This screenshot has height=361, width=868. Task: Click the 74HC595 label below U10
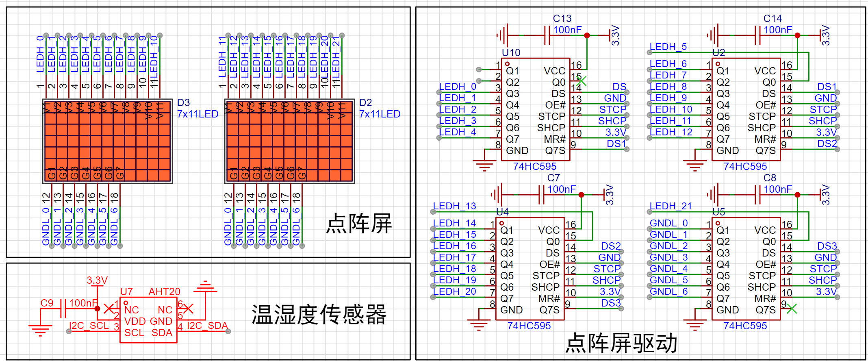pyautogui.click(x=534, y=166)
